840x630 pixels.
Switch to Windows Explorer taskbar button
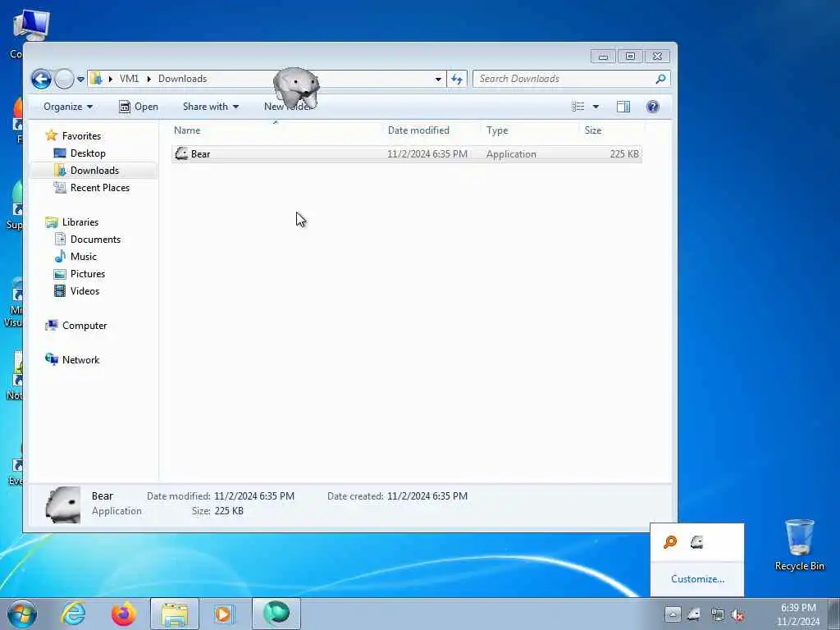coord(175,614)
